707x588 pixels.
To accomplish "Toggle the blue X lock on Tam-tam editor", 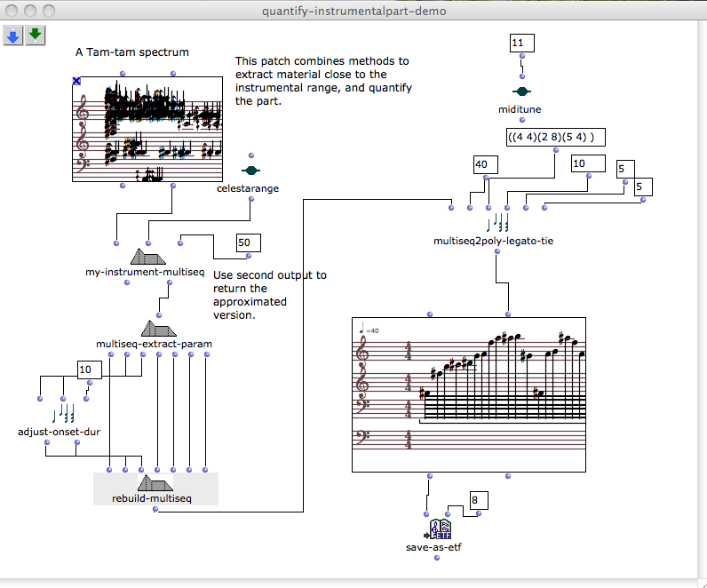I will [x=77, y=82].
